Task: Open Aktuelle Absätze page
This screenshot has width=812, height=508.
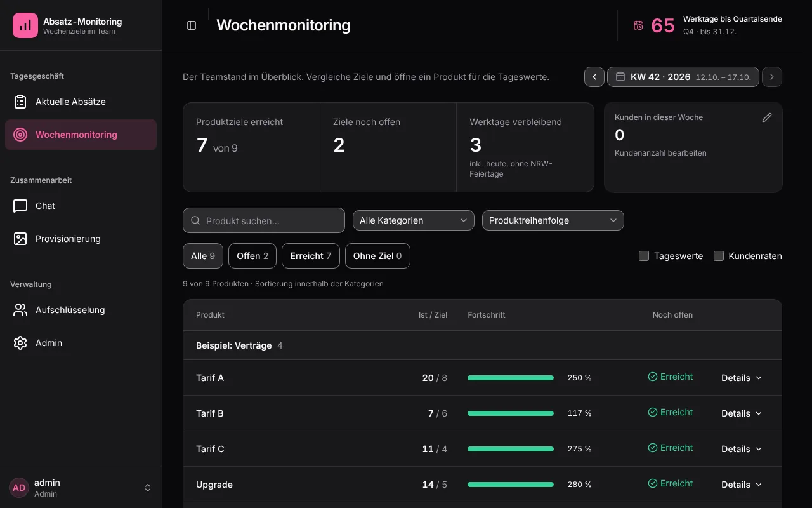Action: (x=81, y=102)
